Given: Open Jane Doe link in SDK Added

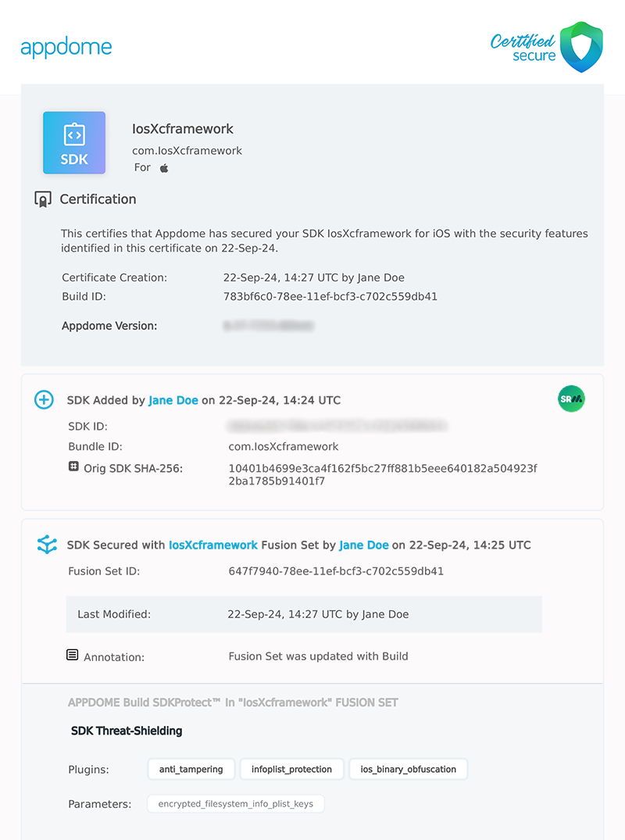Looking at the screenshot, I should coord(173,400).
